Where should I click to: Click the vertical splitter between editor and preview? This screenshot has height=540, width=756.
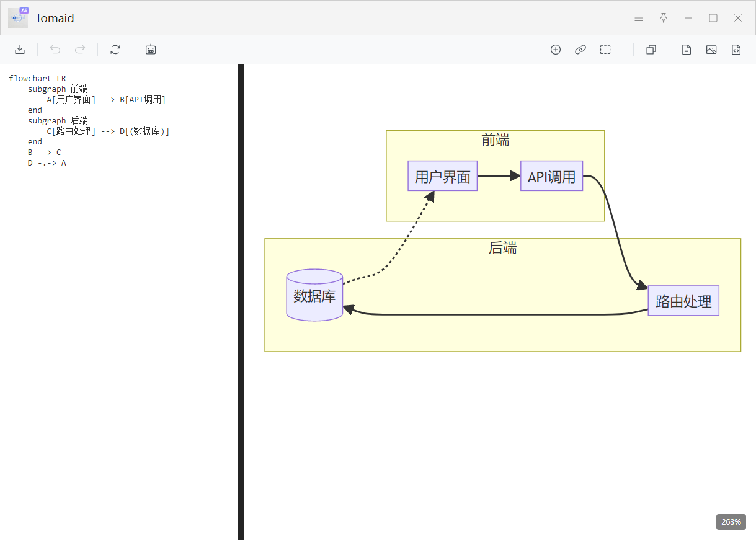241,302
